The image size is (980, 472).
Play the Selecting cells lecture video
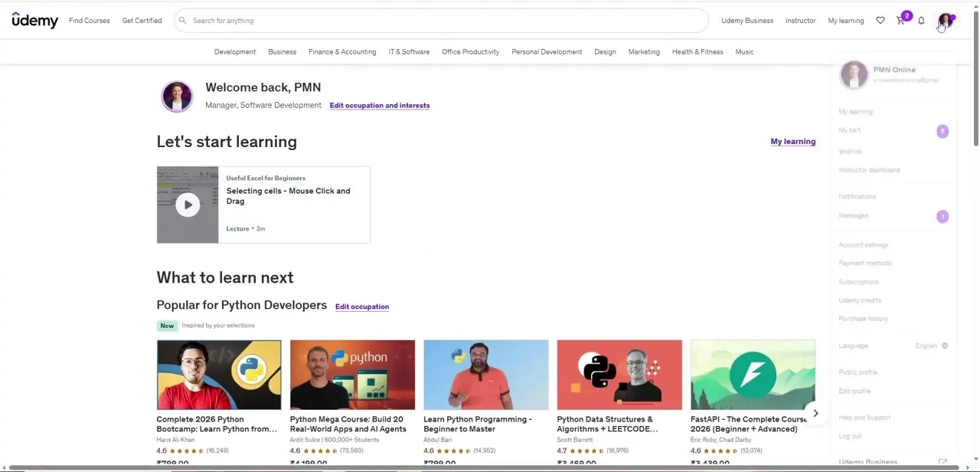point(188,205)
